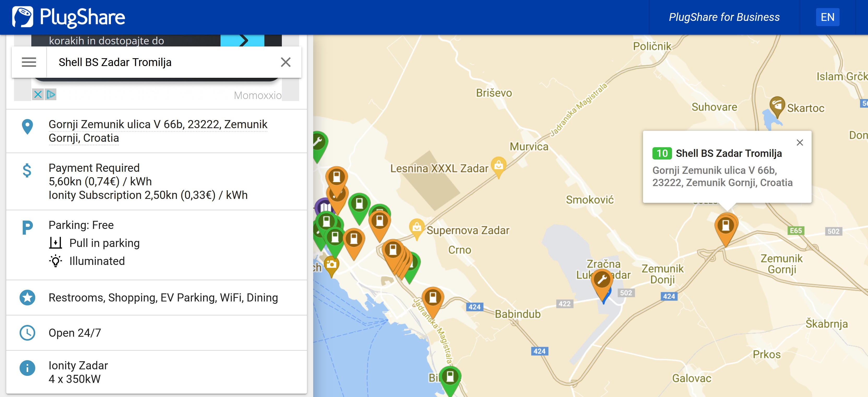
Task: Click the ad's blue arrow button
Action: click(x=242, y=40)
